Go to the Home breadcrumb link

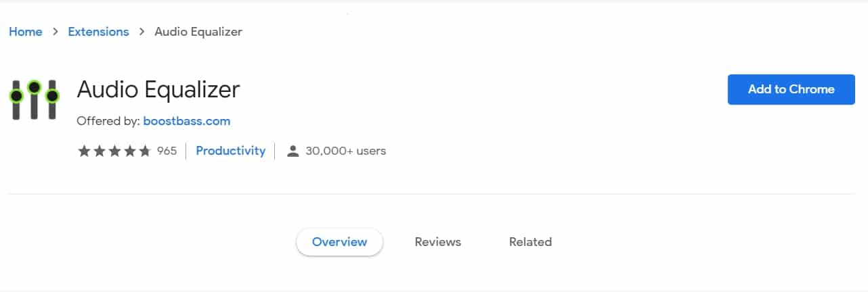click(25, 32)
